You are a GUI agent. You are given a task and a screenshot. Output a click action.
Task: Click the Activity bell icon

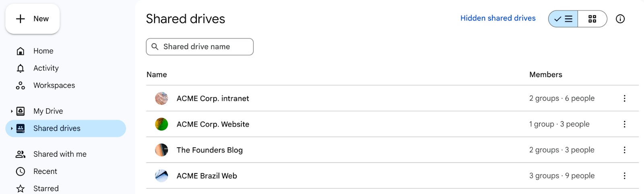point(21,68)
